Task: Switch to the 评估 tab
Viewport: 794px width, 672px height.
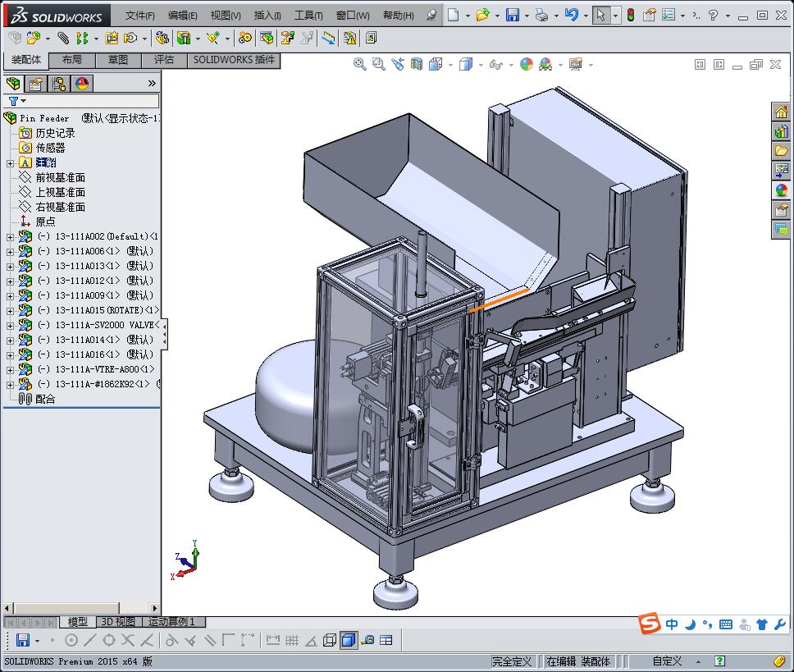Action: [x=164, y=60]
